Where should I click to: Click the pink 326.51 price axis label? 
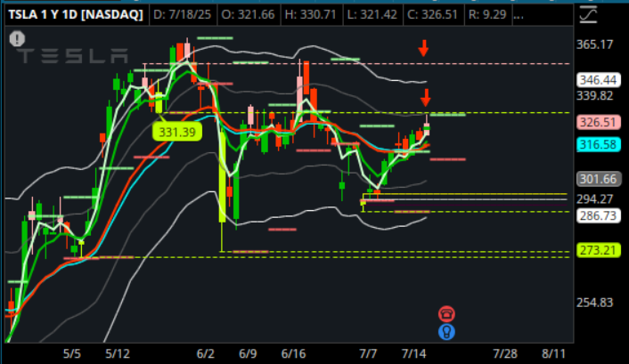pyautogui.click(x=598, y=122)
